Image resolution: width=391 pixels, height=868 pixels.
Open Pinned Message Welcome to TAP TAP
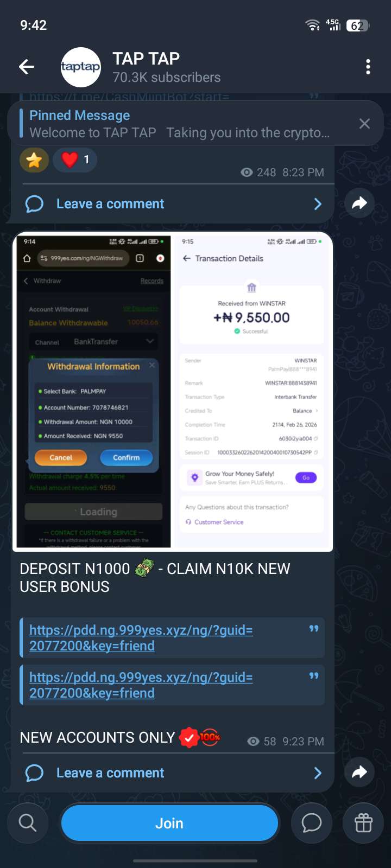(179, 124)
